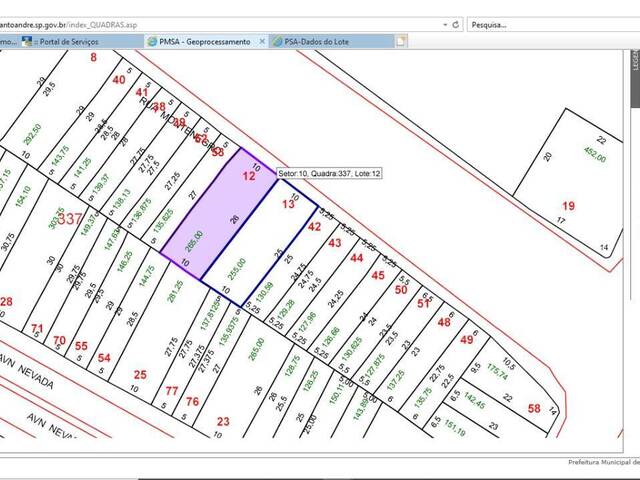640x480 pixels.
Task: Click the new blank tab icon
Action: (x=400, y=42)
